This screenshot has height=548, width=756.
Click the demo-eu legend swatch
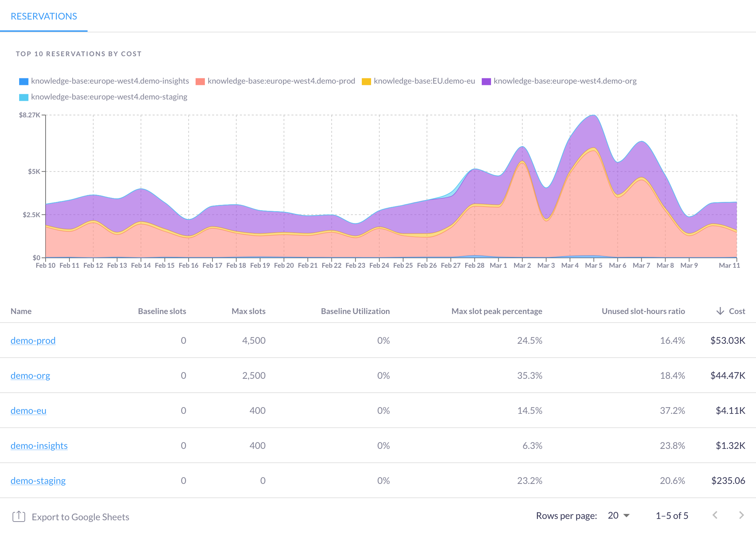[366, 81]
